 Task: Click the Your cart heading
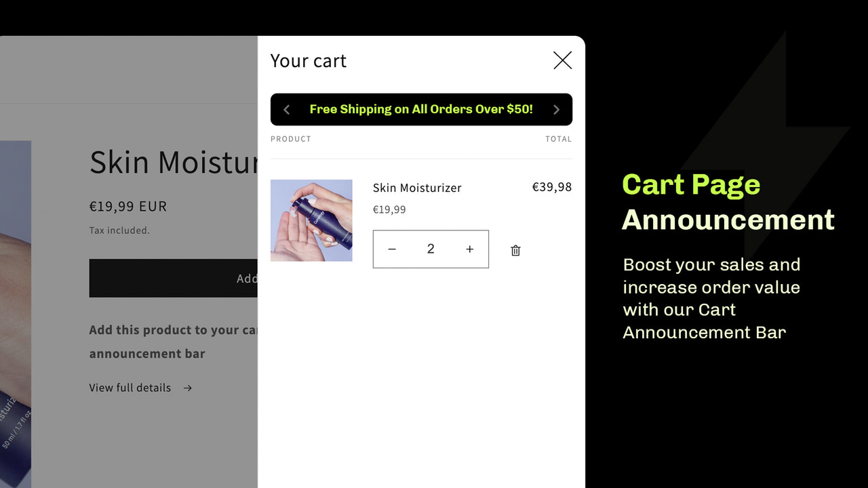[309, 60]
